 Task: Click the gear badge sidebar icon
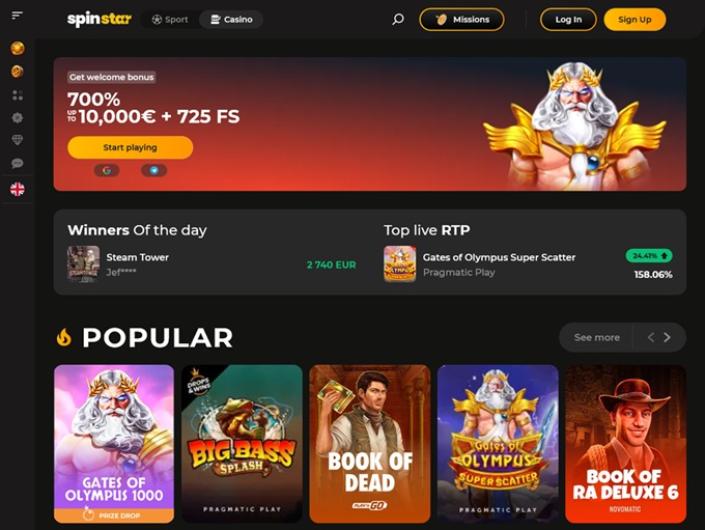pos(18,118)
